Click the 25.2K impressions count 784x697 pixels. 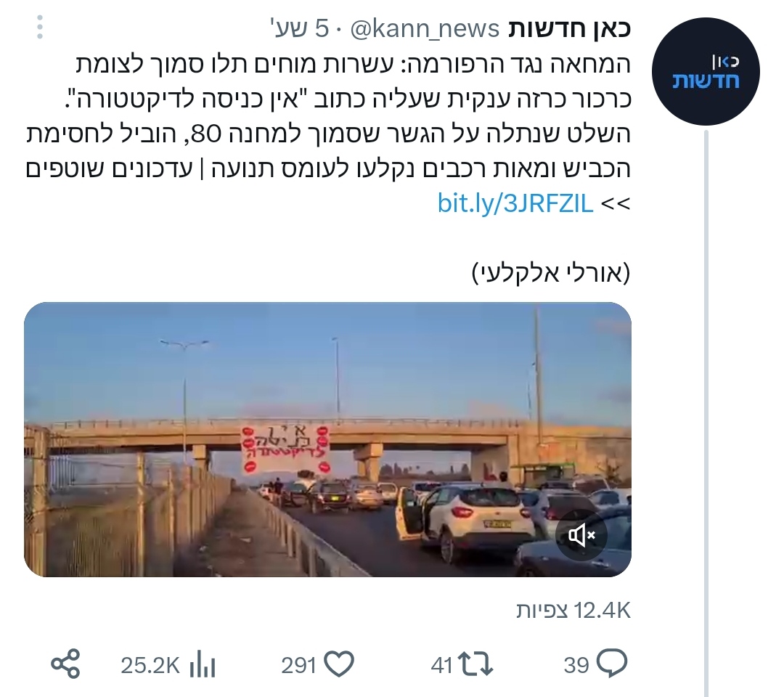(150, 665)
